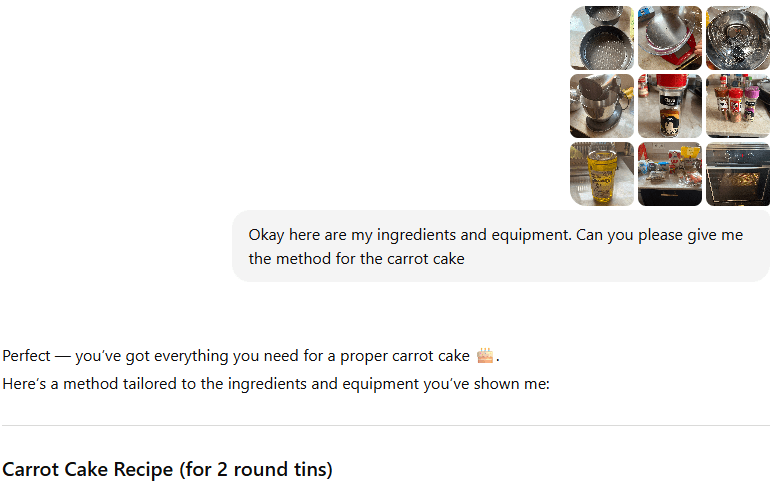
Task: Open the assorted ingredients on counter photo
Action: click(669, 174)
